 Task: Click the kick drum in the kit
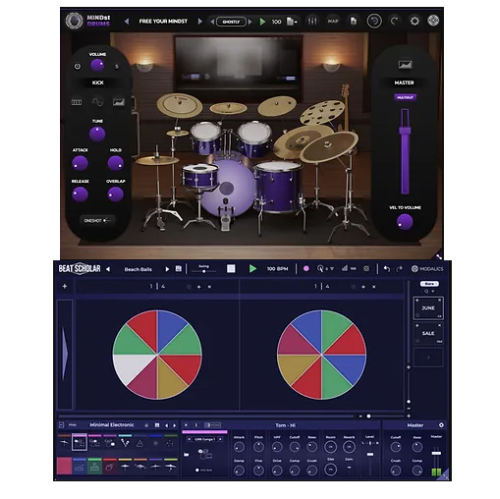[227, 188]
